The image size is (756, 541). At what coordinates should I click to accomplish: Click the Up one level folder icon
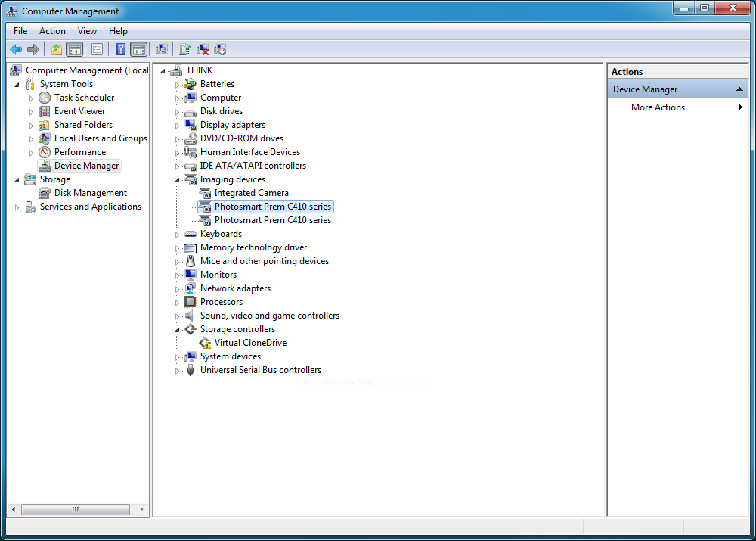point(56,50)
